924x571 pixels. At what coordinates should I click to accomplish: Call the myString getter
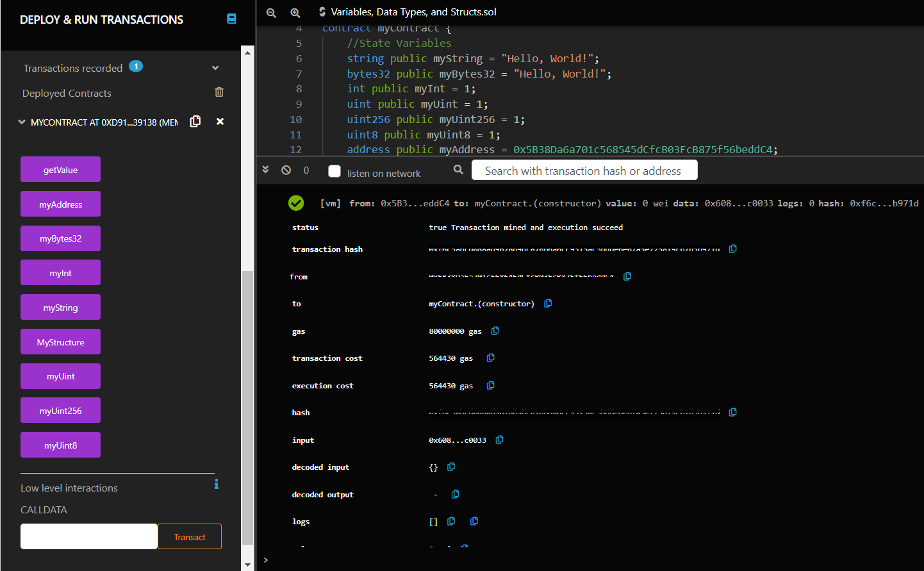tap(60, 308)
